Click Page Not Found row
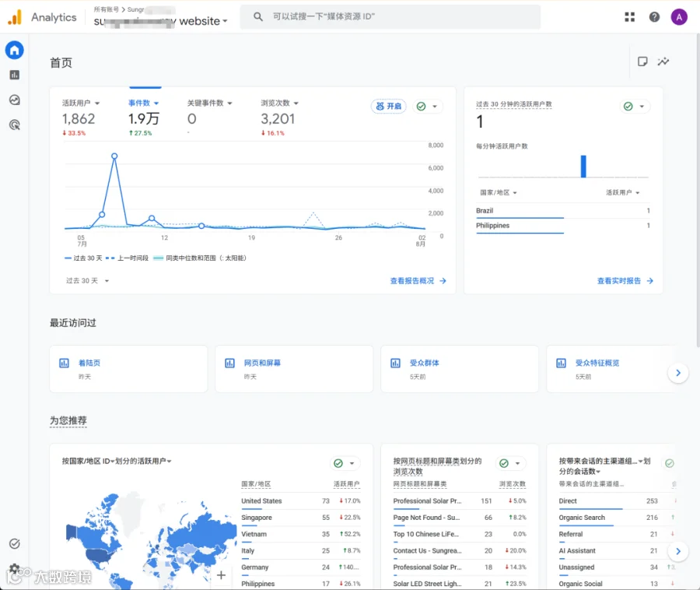 coord(460,518)
